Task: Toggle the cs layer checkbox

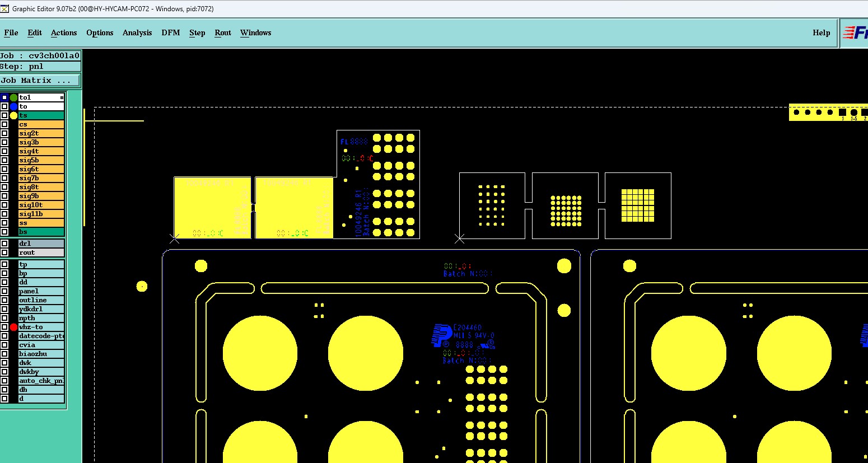Action: coord(4,124)
